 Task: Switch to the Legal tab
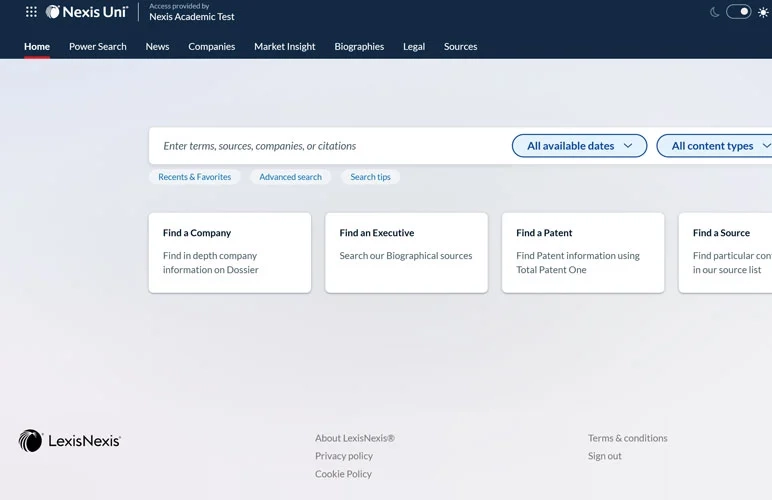coord(414,46)
